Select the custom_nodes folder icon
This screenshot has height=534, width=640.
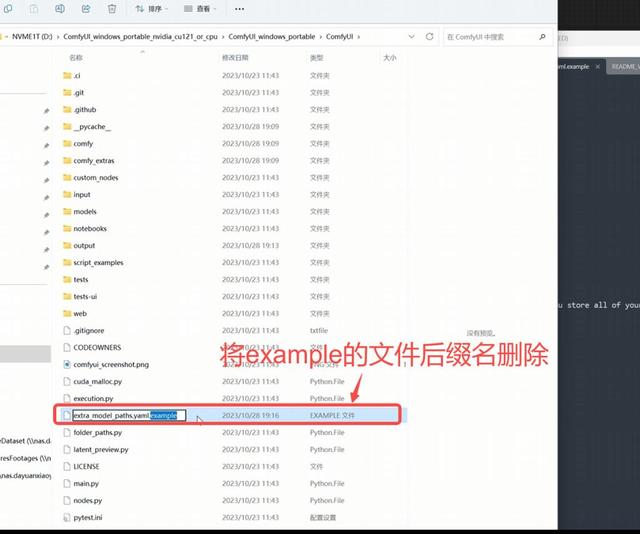pyautogui.click(x=67, y=177)
